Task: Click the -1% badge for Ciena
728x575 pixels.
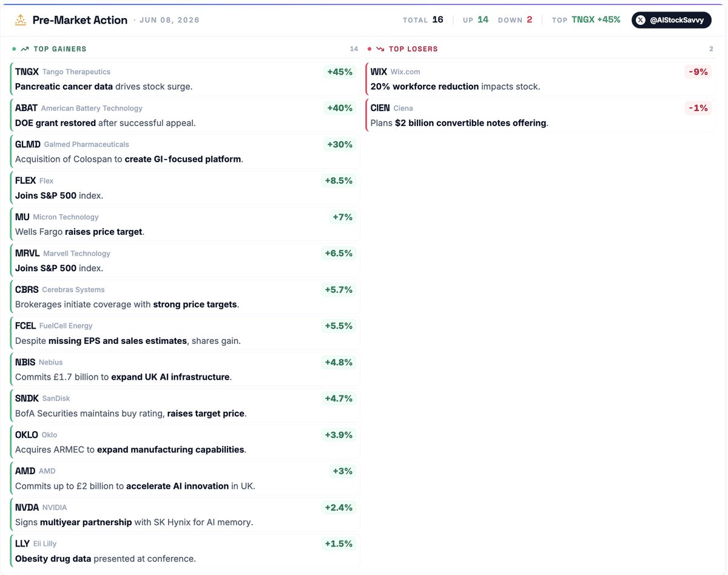Action: [x=698, y=108]
